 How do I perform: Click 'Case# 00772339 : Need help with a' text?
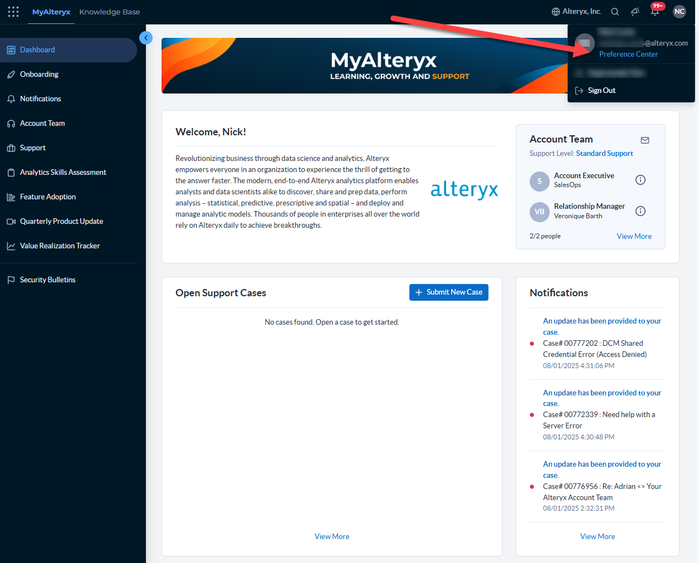point(599,415)
